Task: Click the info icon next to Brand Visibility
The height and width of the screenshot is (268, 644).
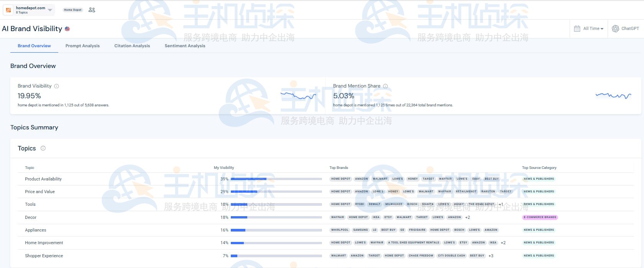Action: click(56, 86)
